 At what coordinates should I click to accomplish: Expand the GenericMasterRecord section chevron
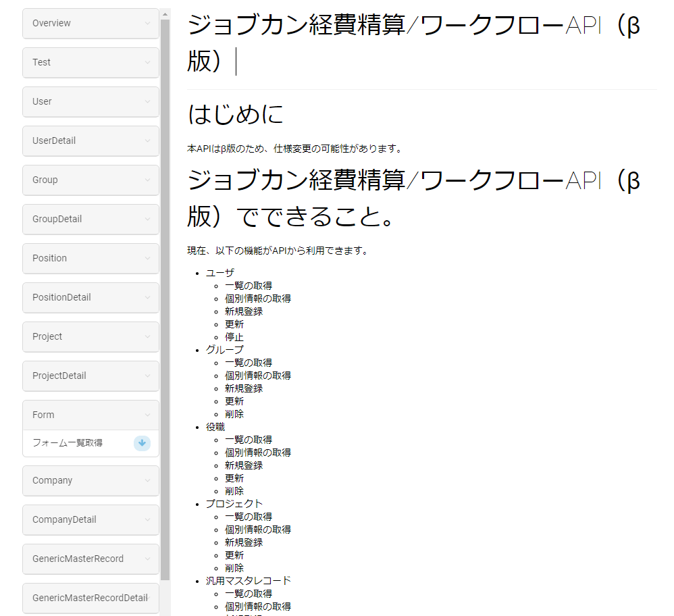point(147,559)
